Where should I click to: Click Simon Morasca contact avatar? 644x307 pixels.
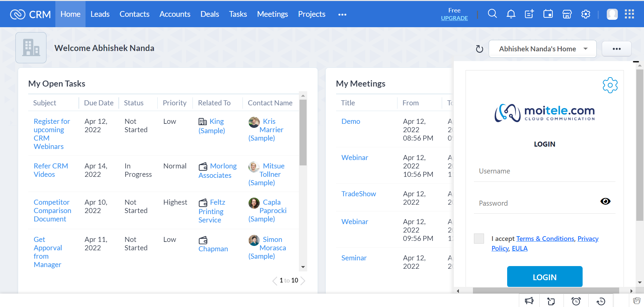tap(254, 240)
